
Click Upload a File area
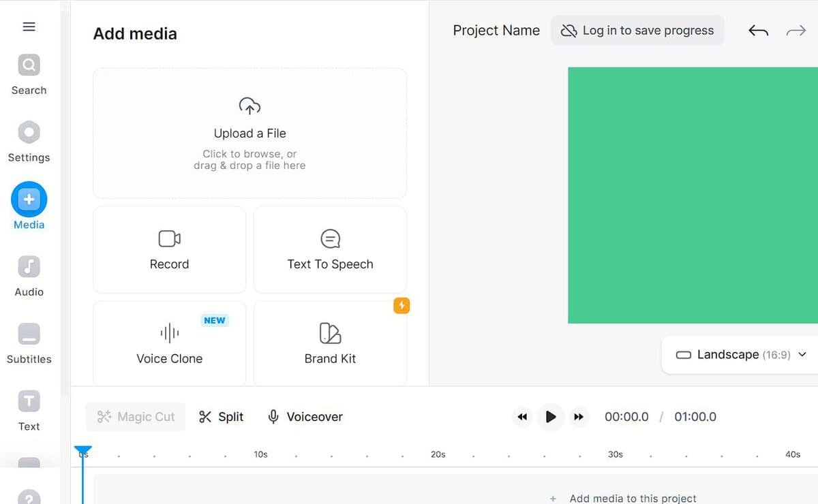pos(249,133)
